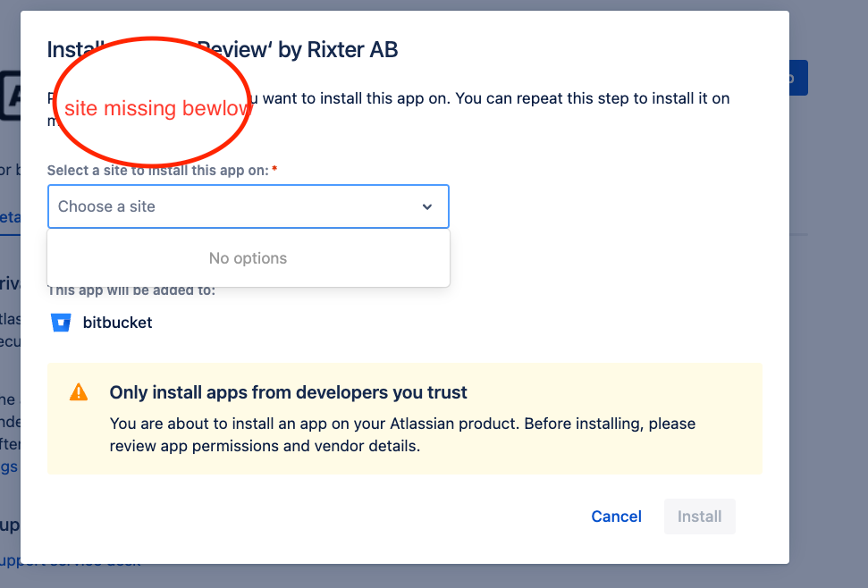
Task: Click the Cancel link
Action: click(616, 517)
